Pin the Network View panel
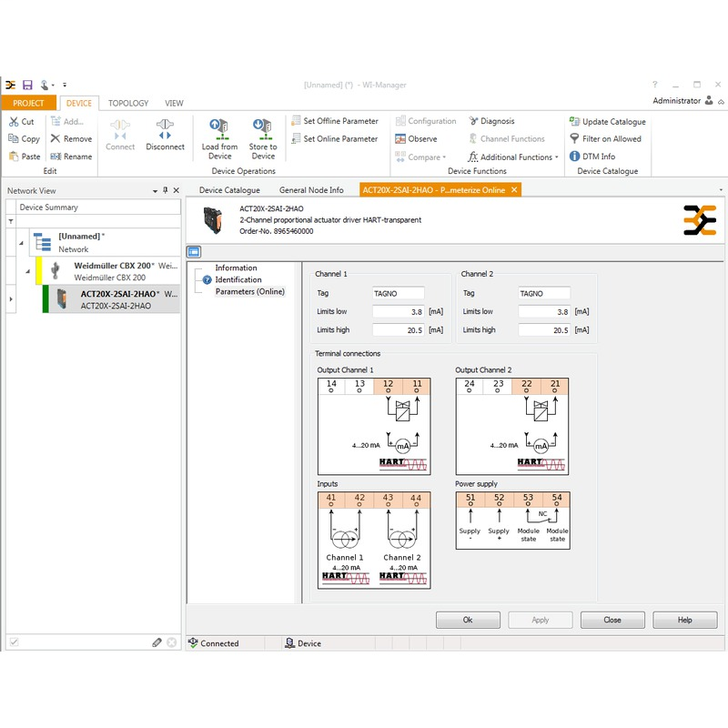The image size is (728, 728). [166, 190]
